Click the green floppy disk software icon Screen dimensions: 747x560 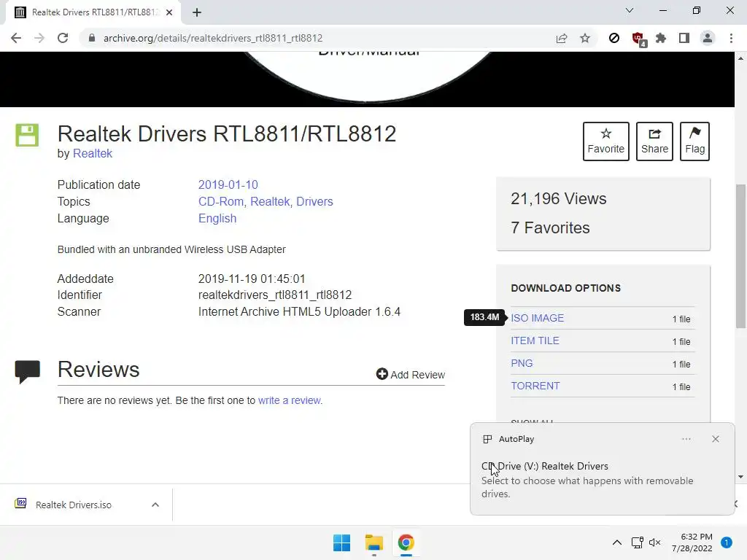pyautogui.click(x=27, y=135)
